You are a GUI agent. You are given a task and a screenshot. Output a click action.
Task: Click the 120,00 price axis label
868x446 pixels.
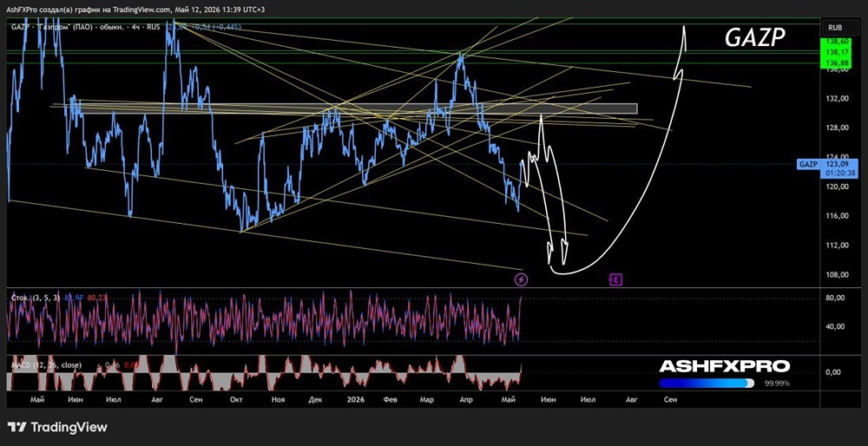(x=838, y=187)
